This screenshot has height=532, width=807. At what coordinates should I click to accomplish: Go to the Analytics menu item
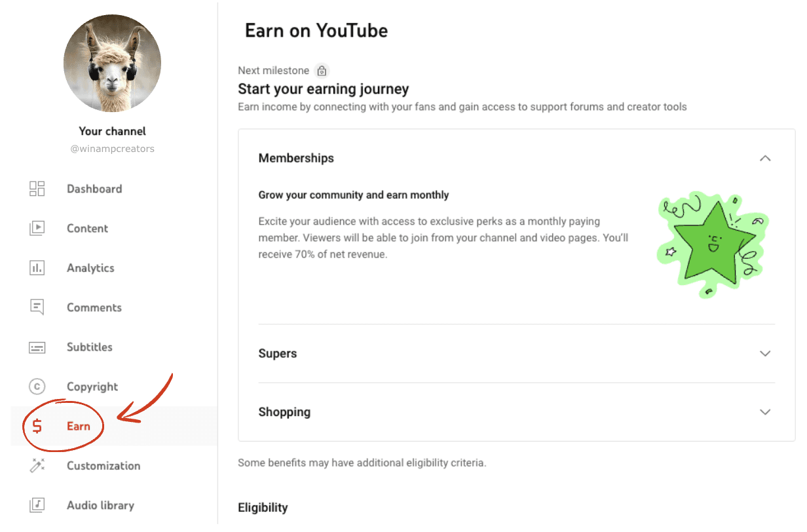coord(90,268)
